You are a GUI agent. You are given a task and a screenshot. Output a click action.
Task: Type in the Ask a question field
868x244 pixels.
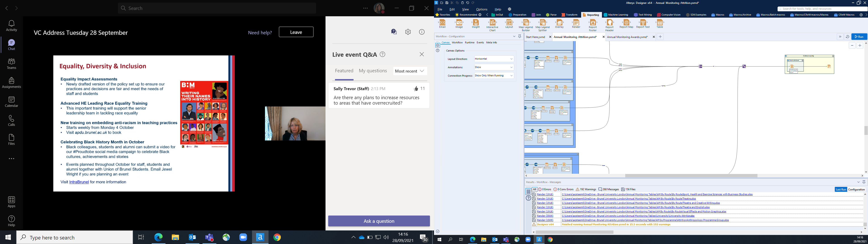(x=379, y=221)
